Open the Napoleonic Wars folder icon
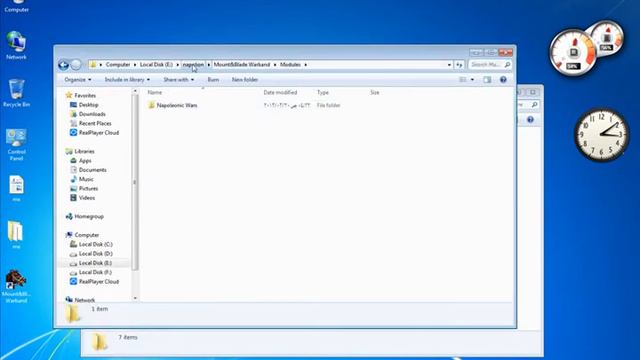 click(151, 105)
